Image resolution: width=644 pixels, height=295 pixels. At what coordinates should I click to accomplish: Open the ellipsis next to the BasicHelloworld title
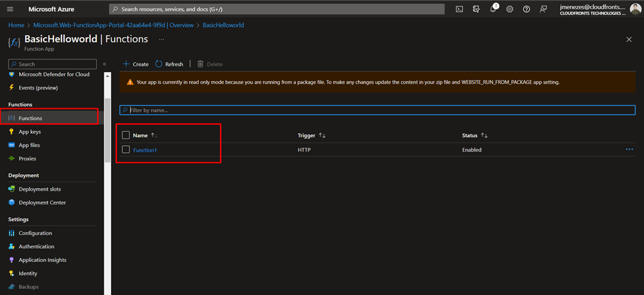(161, 40)
